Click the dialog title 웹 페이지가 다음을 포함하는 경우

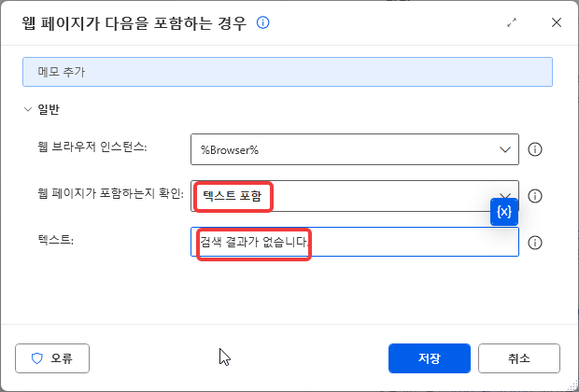[134, 23]
